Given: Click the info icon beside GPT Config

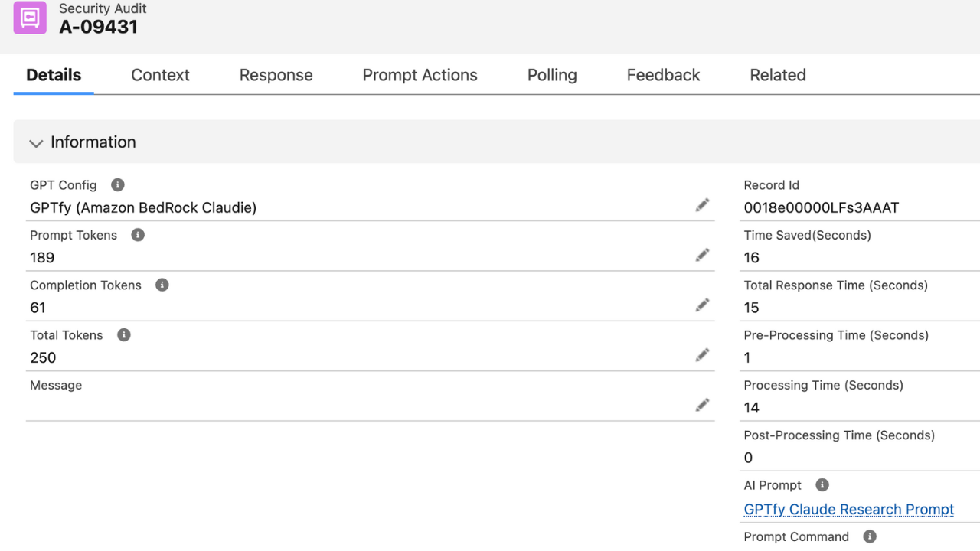Looking at the screenshot, I should click(x=116, y=184).
